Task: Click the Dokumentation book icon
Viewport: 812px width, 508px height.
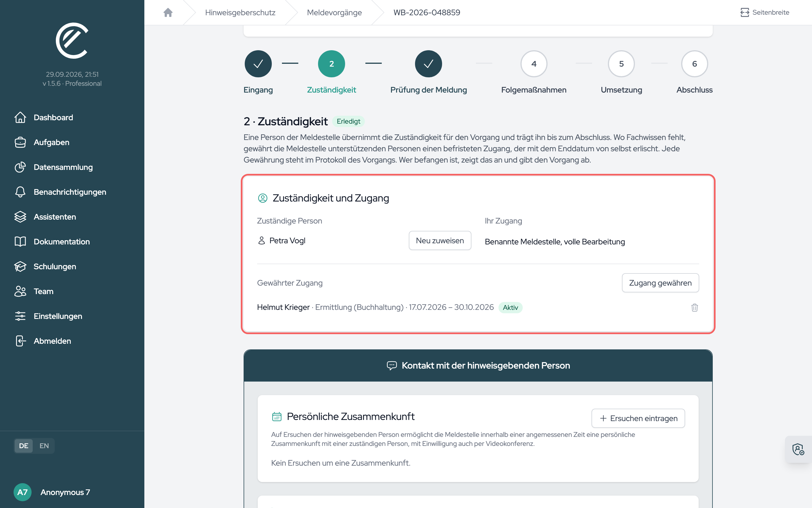Action: (20, 242)
